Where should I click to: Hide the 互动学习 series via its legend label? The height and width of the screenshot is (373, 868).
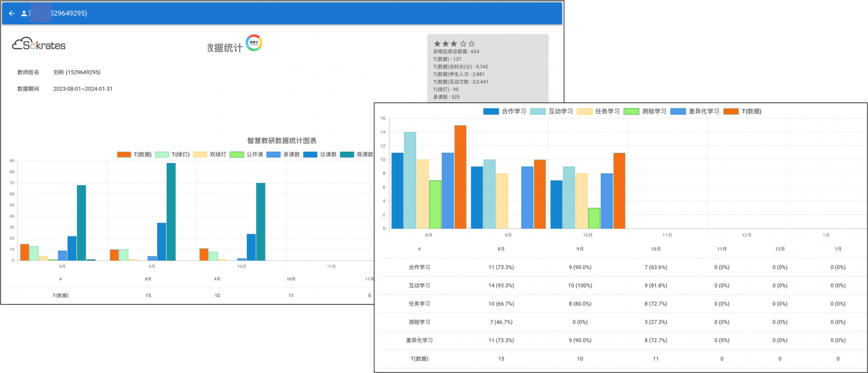coord(560,111)
